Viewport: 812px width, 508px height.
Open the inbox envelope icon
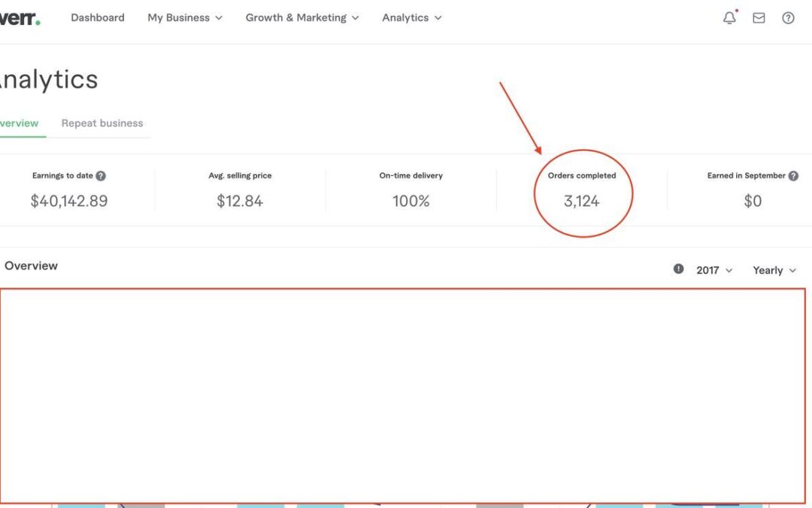pyautogui.click(x=759, y=18)
